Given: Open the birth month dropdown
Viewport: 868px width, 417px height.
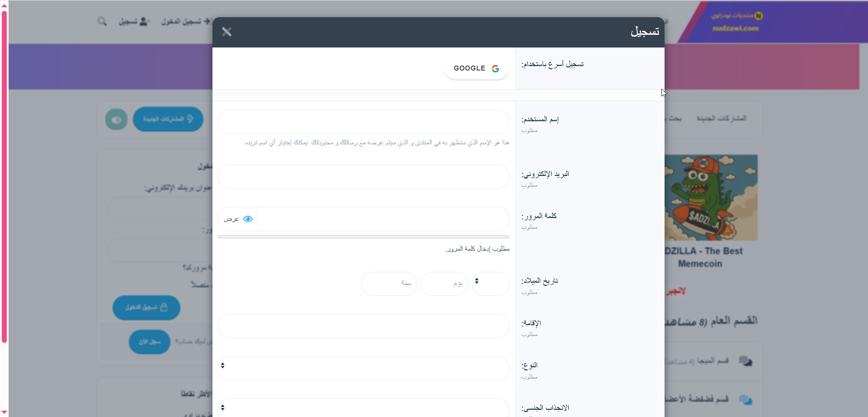Looking at the screenshot, I should (490, 284).
